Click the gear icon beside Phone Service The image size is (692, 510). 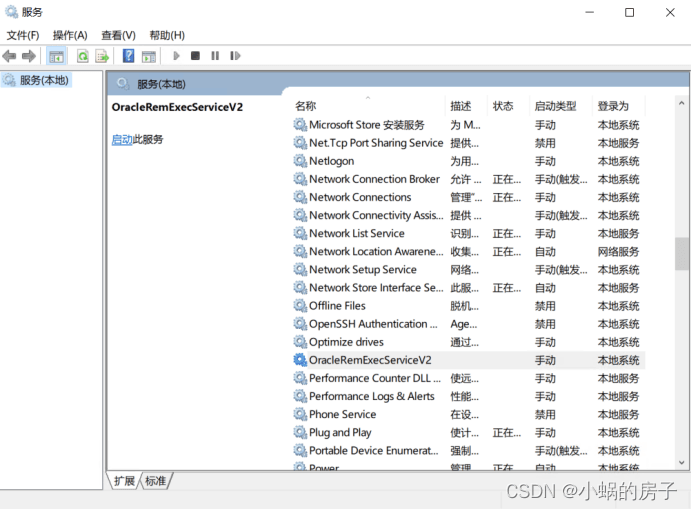click(300, 414)
